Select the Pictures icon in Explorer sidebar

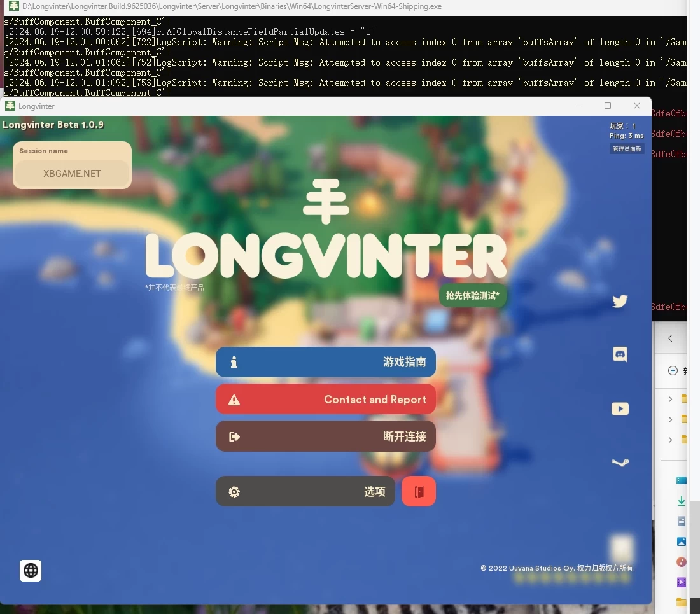pyautogui.click(x=682, y=541)
